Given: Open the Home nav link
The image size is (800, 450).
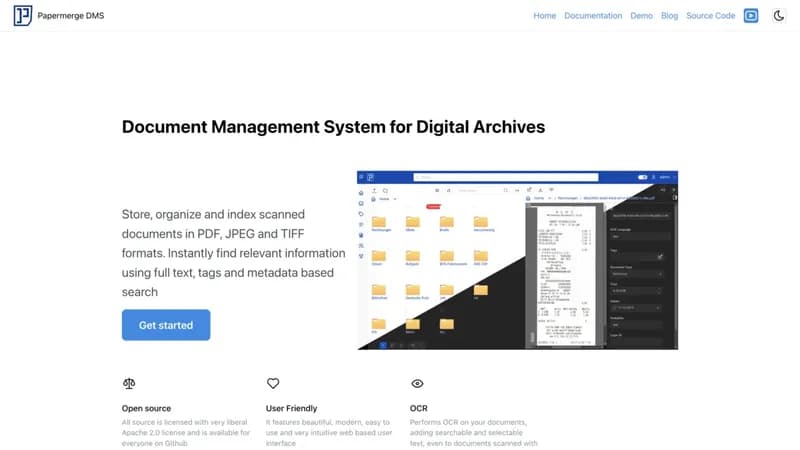Looking at the screenshot, I should click(x=544, y=16).
